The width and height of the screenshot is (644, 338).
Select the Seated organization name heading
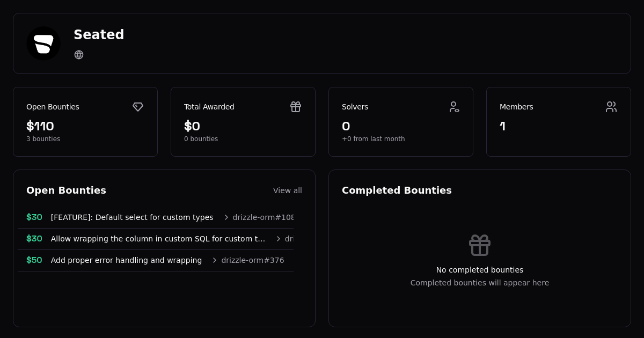[x=99, y=35]
